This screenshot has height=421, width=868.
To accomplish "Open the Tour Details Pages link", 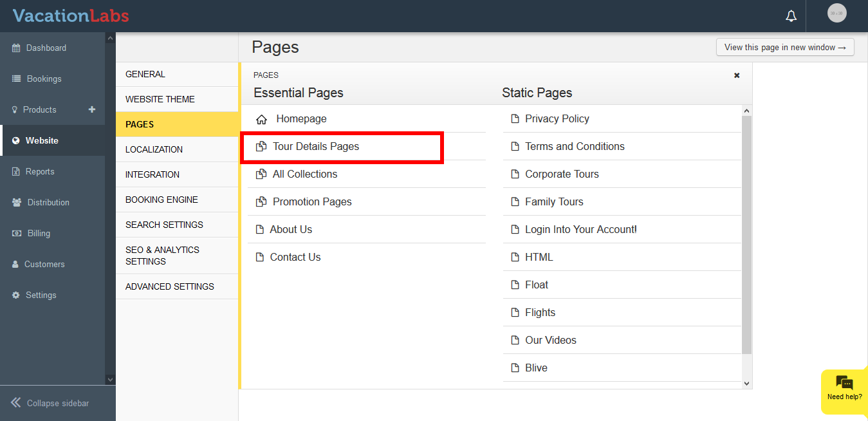I will pyautogui.click(x=316, y=147).
